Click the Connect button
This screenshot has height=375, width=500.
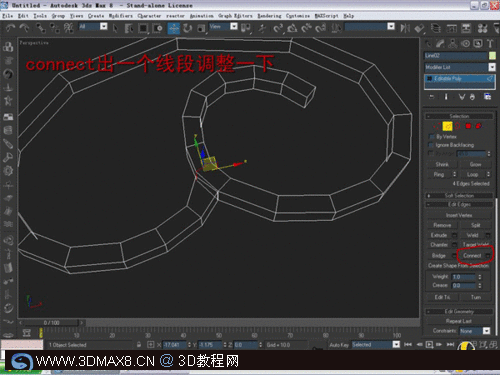tap(472, 256)
